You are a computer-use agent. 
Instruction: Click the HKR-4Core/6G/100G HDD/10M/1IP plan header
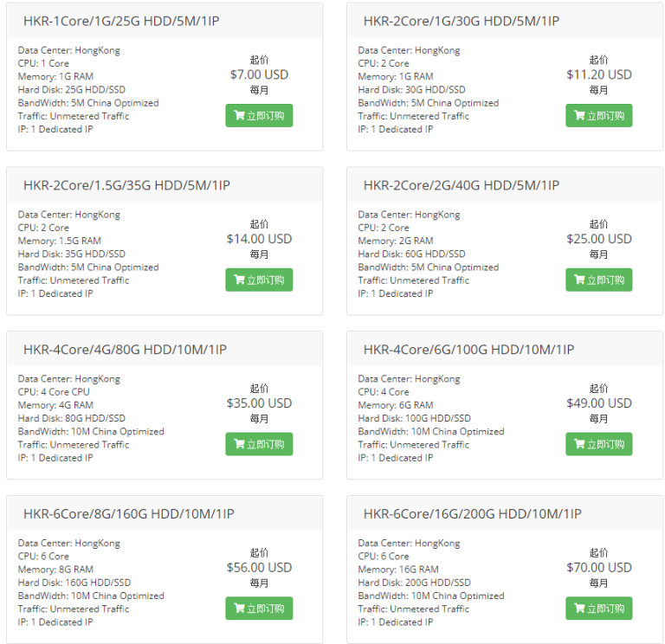click(x=468, y=350)
